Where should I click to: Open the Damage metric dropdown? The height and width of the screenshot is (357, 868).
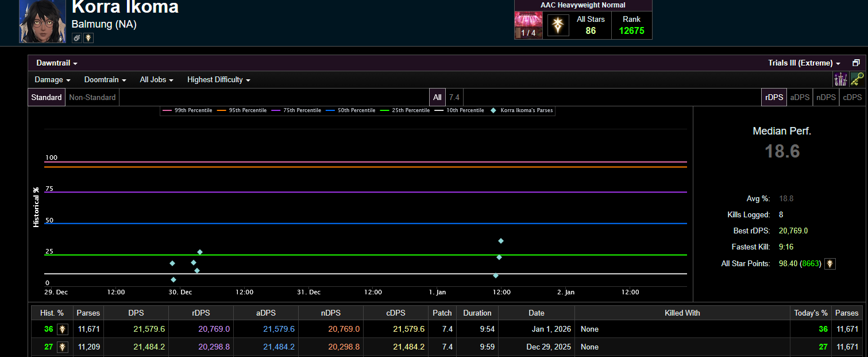[53, 80]
